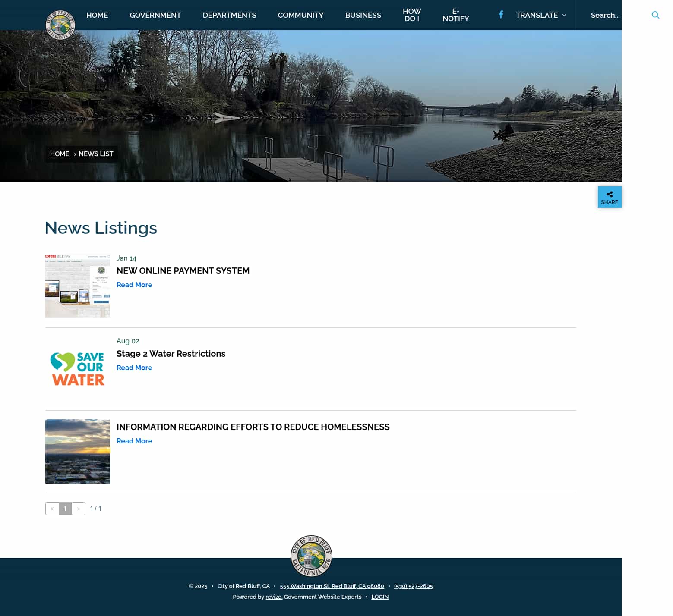Open the How Do I menu
Viewport: 673px width, 616px height.
412,15
